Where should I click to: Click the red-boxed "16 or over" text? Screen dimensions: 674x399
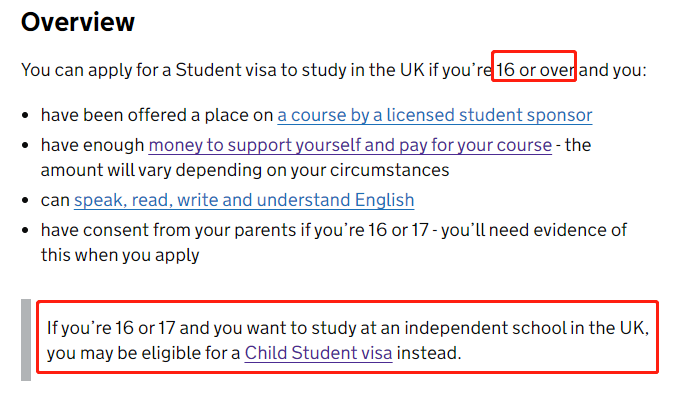(535, 70)
